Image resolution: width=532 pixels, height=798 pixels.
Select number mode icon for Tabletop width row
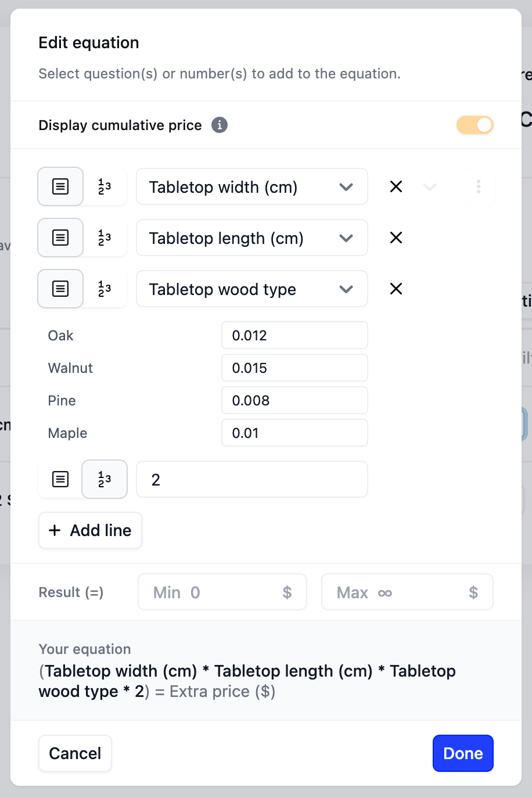pos(105,186)
